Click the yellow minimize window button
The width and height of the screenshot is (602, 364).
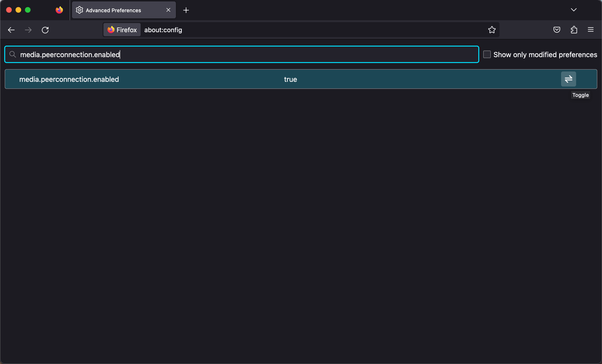pos(18,10)
